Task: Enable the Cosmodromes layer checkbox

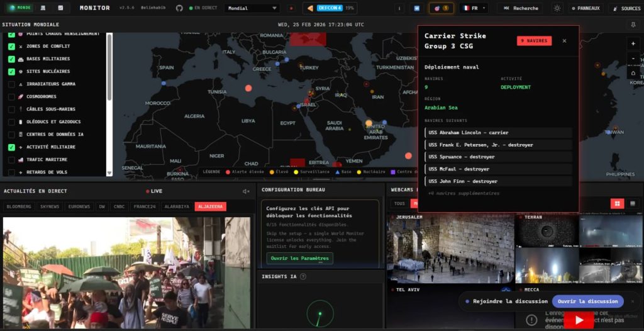Action: 11,97
